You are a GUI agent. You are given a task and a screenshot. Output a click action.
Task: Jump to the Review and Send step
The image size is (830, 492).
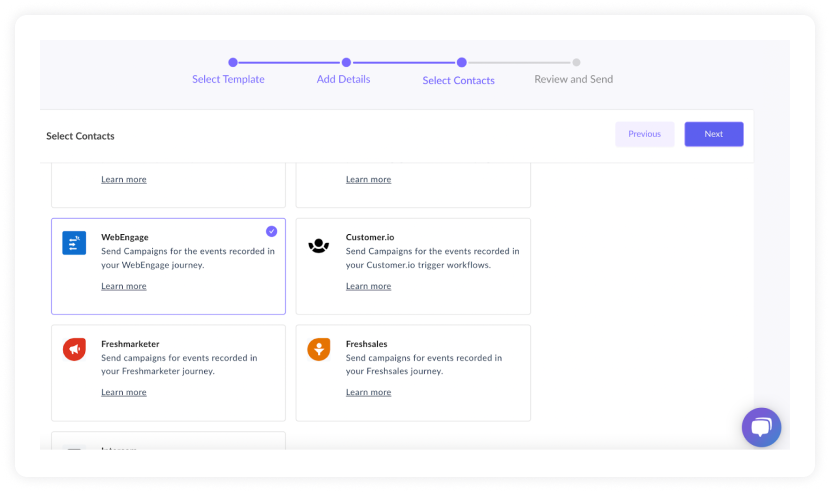pos(574,79)
